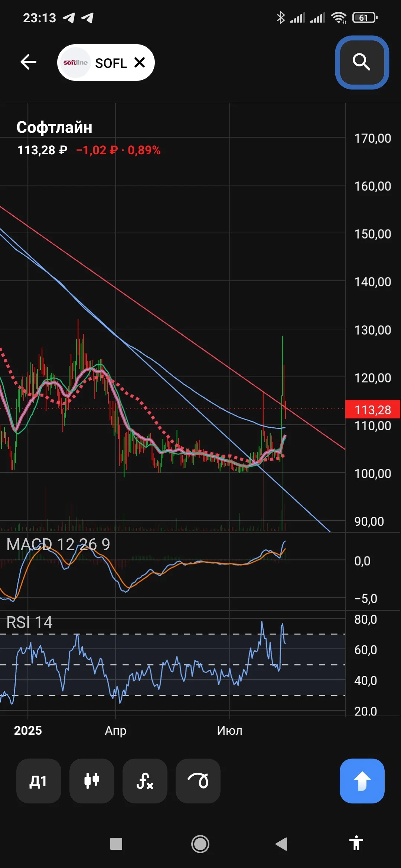Tap the 0,0 MACD axis label
Screen dimensions: 401x868
point(362,561)
